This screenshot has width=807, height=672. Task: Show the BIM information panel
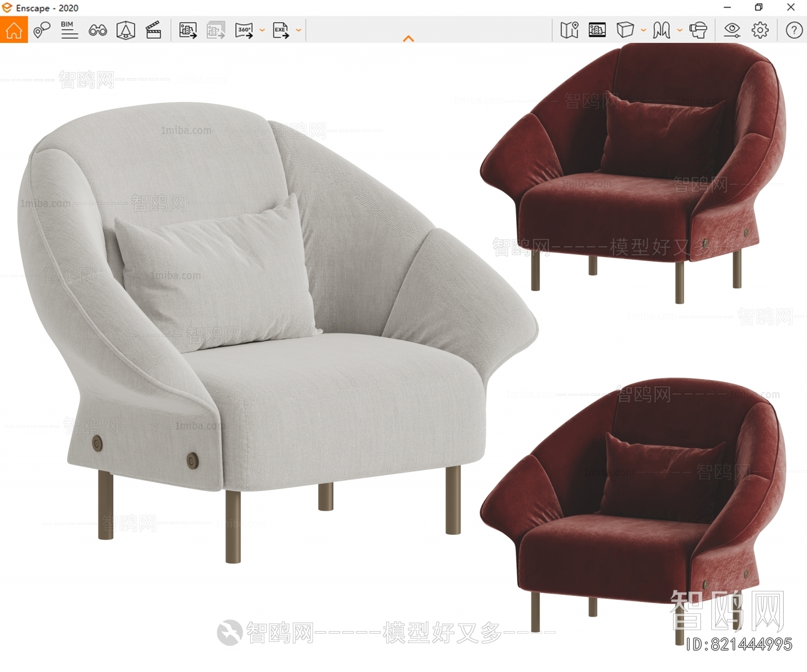point(69,30)
